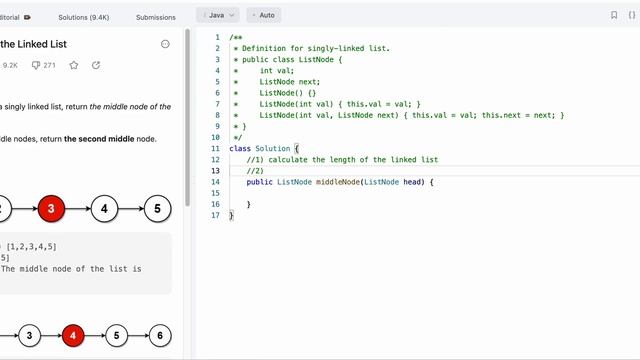Click "ListNode next;" on line 5
Viewport: 640px width, 360px height.
tap(290, 82)
